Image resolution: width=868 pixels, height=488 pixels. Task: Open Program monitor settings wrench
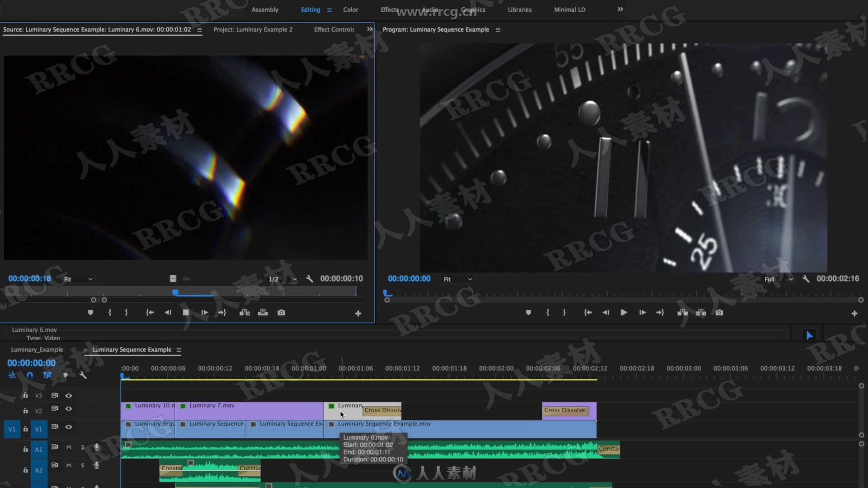(806, 279)
